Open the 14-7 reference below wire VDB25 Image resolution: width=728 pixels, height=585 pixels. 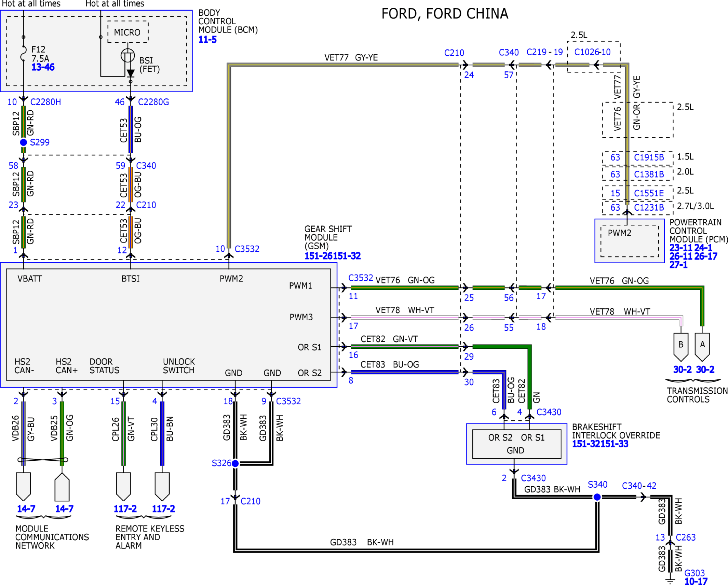64,509
